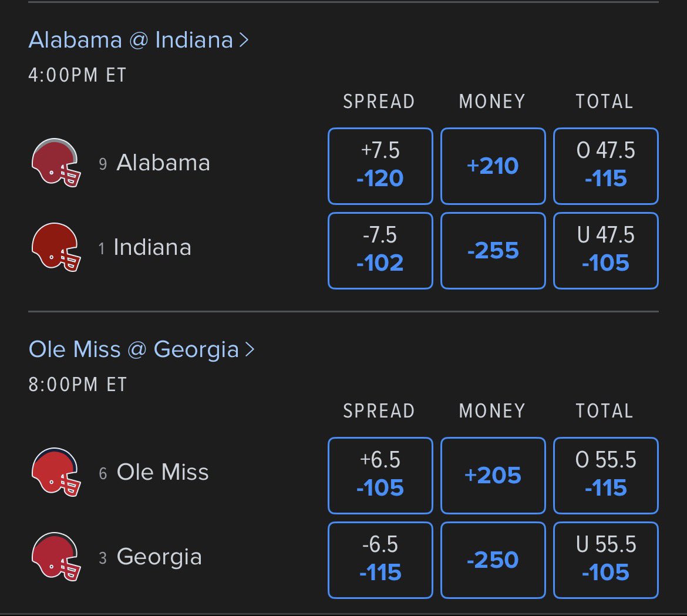Expand chevron next to Ole Miss @ Georgia

[250, 349]
